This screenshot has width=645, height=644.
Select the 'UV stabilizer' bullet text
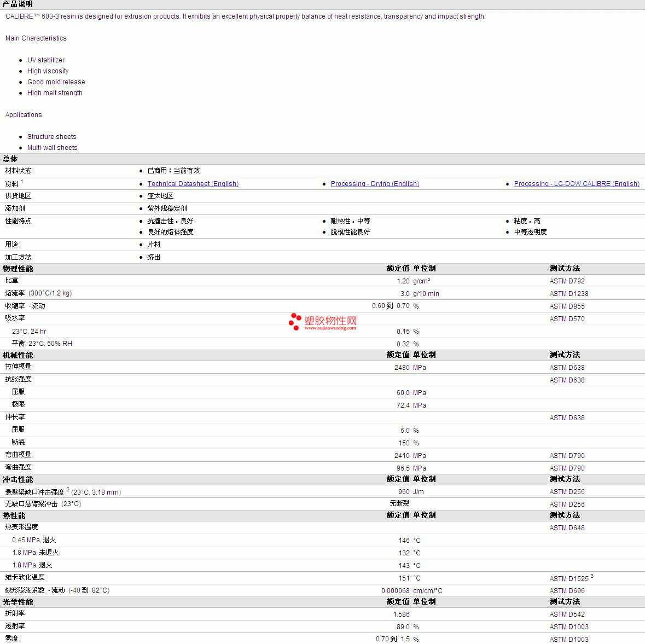[x=46, y=60]
